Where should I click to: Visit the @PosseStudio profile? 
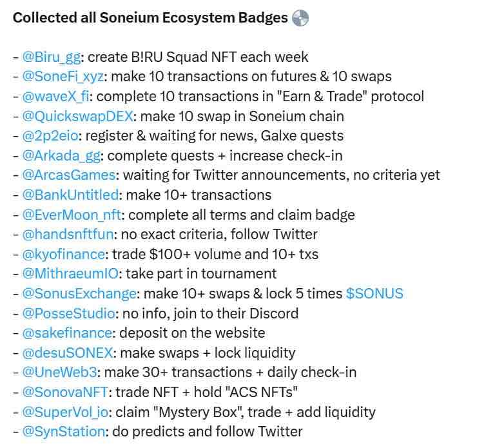coord(68,313)
